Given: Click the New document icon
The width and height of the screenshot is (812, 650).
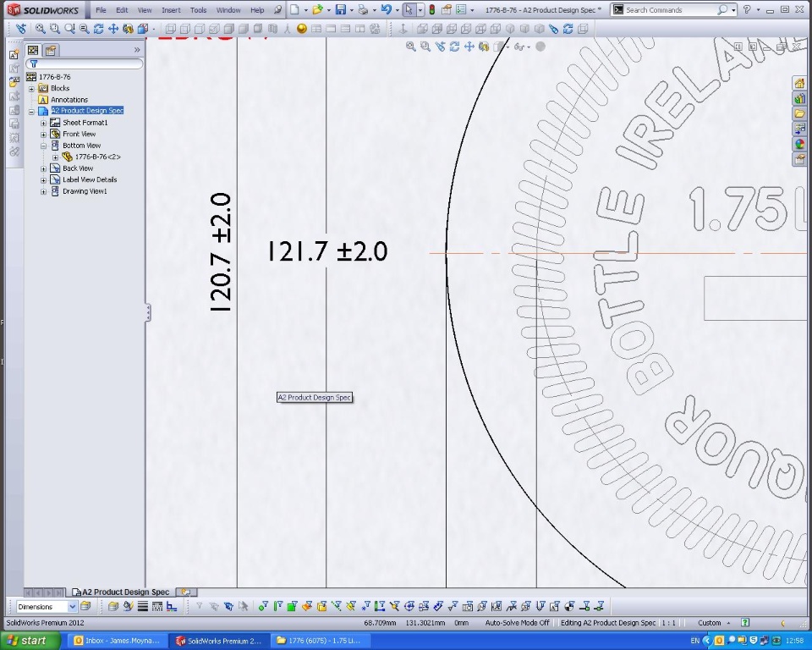Looking at the screenshot, I should [294, 9].
